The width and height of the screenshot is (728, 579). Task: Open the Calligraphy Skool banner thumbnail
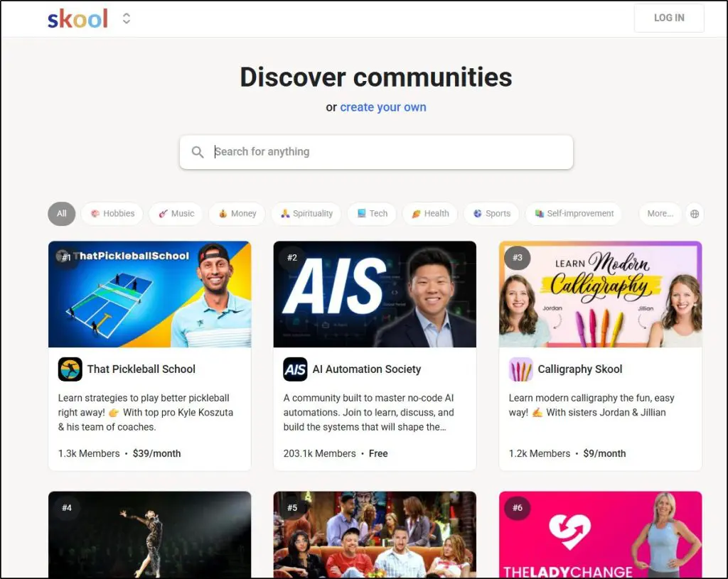pyautogui.click(x=600, y=294)
